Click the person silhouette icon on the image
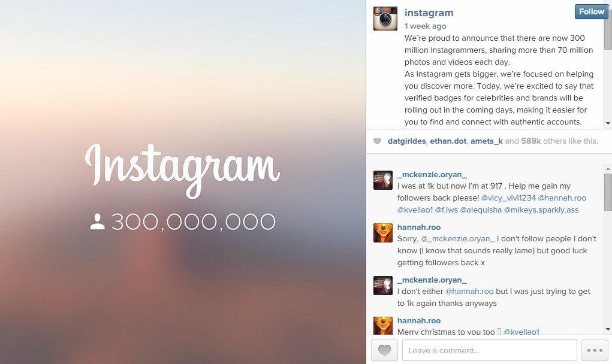 click(97, 221)
